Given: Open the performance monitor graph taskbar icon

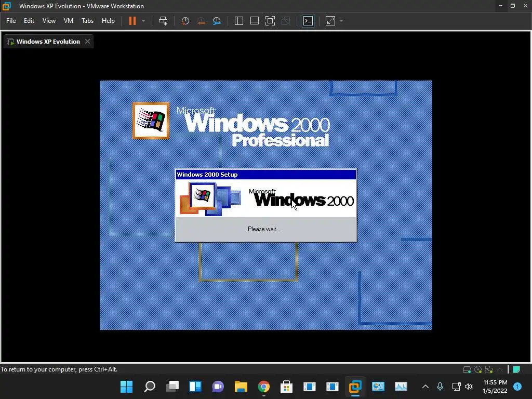Looking at the screenshot, I should click(401, 387).
